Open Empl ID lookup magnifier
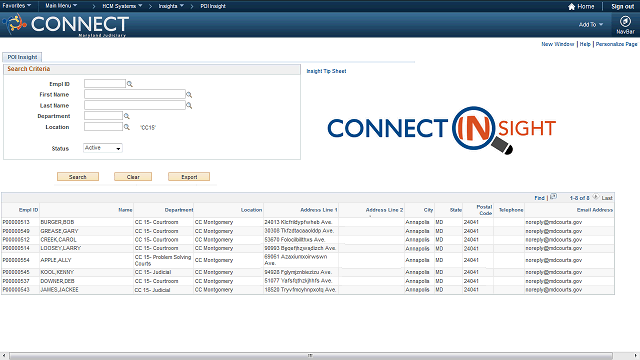The width and height of the screenshot is (640, 360). tap(129, 84)
